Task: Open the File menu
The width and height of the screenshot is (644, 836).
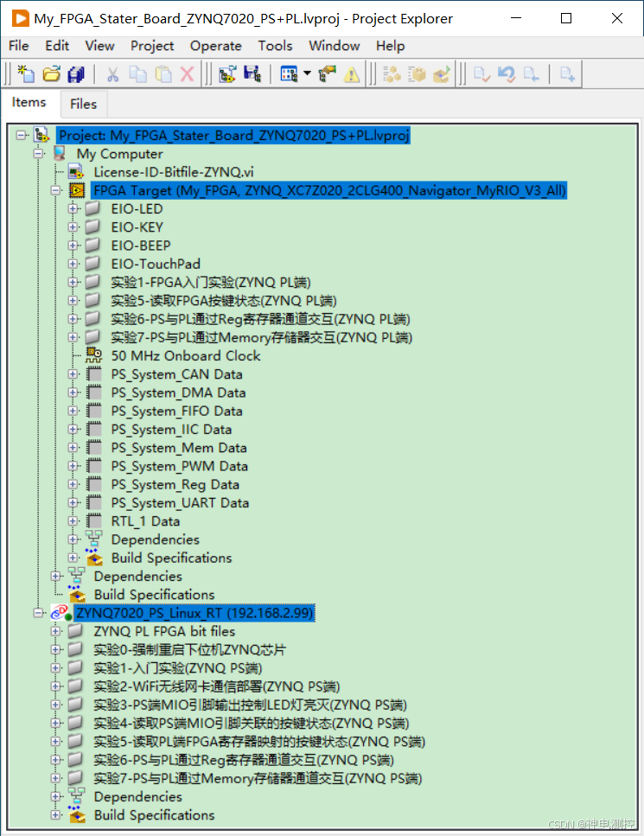Action: [19, 46]
